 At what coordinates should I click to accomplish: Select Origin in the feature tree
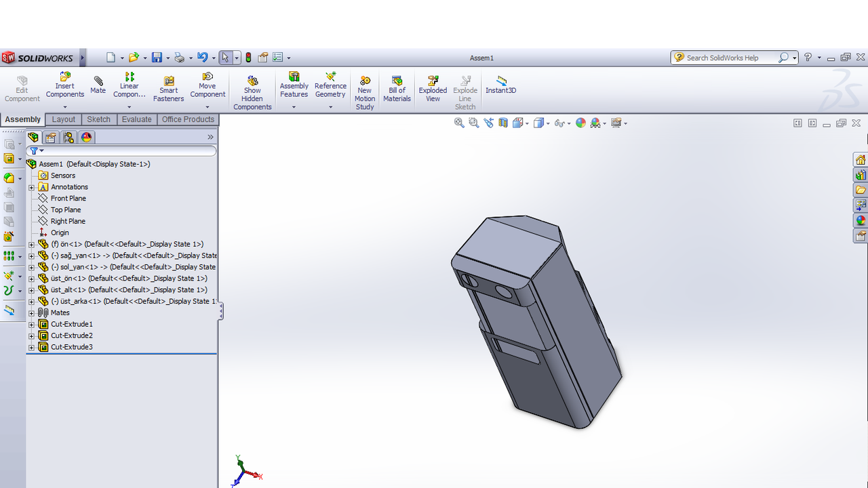click(60, 233)
